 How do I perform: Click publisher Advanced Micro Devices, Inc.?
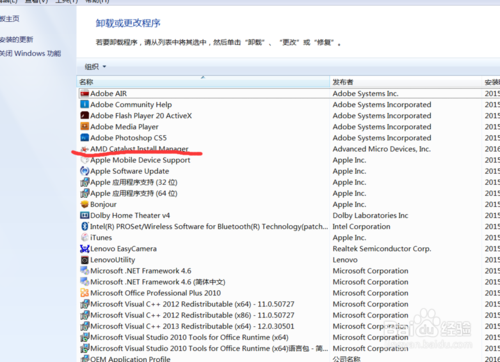click(382, 149)
